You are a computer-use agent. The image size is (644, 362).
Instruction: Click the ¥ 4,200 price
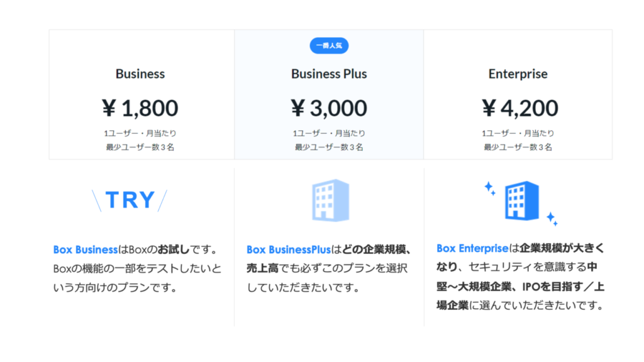point(519,108)
